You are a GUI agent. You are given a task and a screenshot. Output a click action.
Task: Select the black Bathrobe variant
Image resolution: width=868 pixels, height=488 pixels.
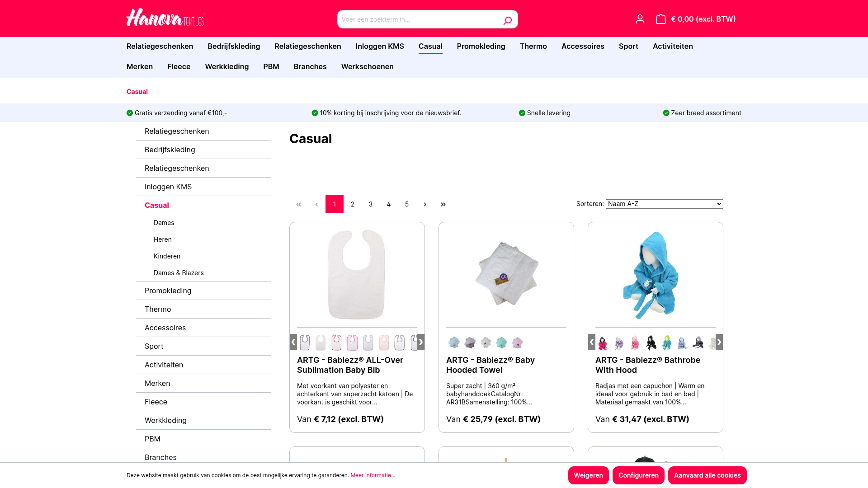(651, 343)
